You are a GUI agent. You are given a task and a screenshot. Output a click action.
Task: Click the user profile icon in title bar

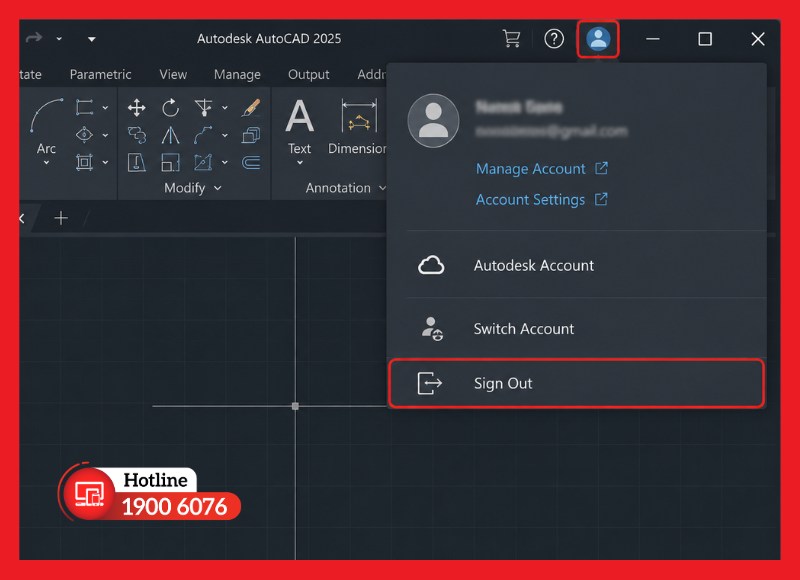tap(598, 39)
